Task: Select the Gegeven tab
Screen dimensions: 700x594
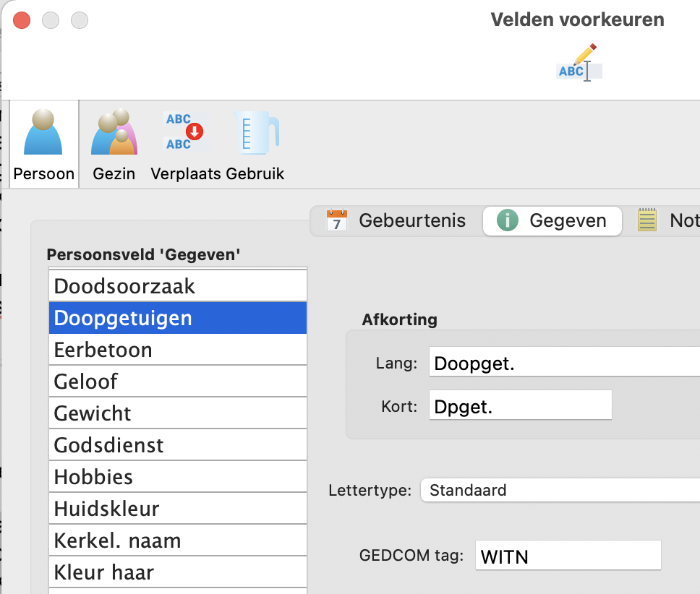Action: (x=552, y=220)
